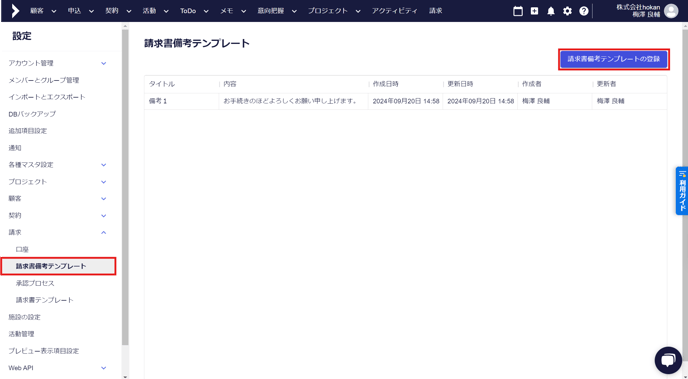Click the 株式会社hokan account name

pyautogui.click(x=638, y=7)
